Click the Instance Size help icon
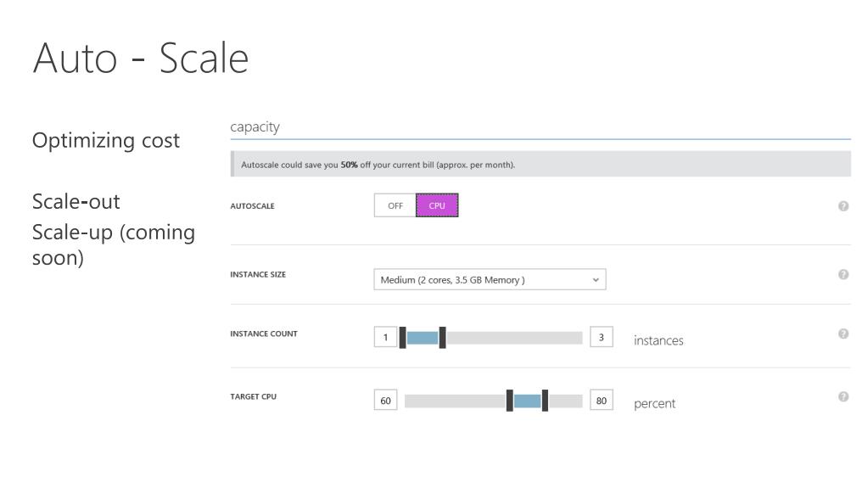868x488 pixels. point(843,274)
